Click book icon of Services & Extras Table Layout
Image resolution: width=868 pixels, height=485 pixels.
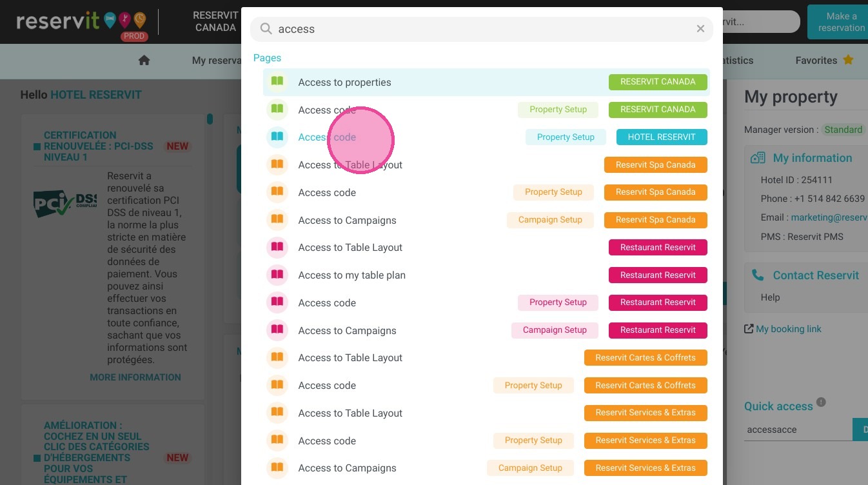pyautogui.click(x=277, y=413)
